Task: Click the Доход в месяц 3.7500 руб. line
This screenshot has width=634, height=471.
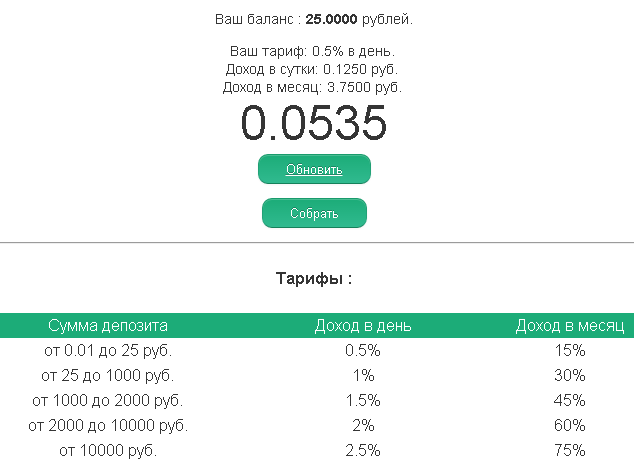Action: (x=313, y=87)
